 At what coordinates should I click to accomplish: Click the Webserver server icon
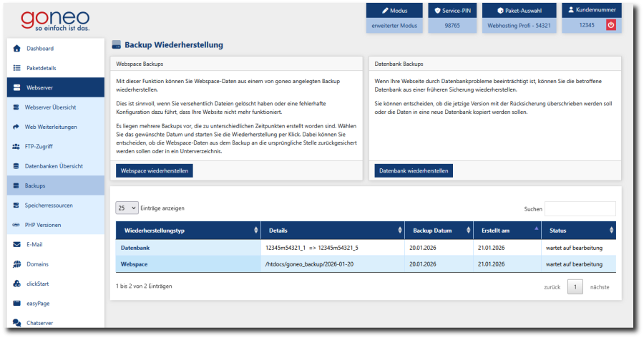17,87
